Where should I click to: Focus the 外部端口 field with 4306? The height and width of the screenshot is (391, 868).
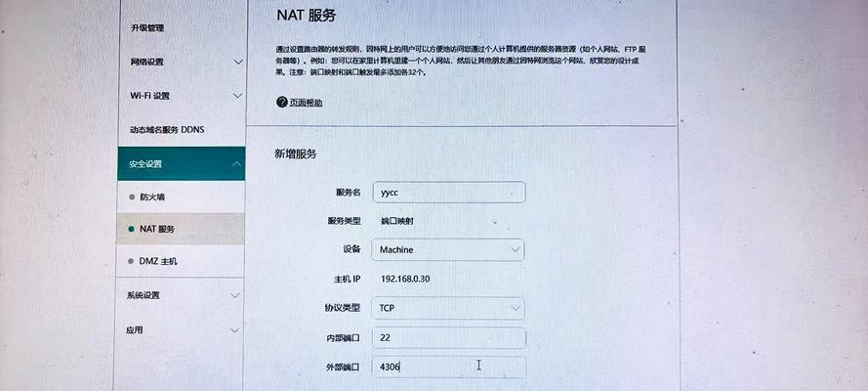coord(449,367)
